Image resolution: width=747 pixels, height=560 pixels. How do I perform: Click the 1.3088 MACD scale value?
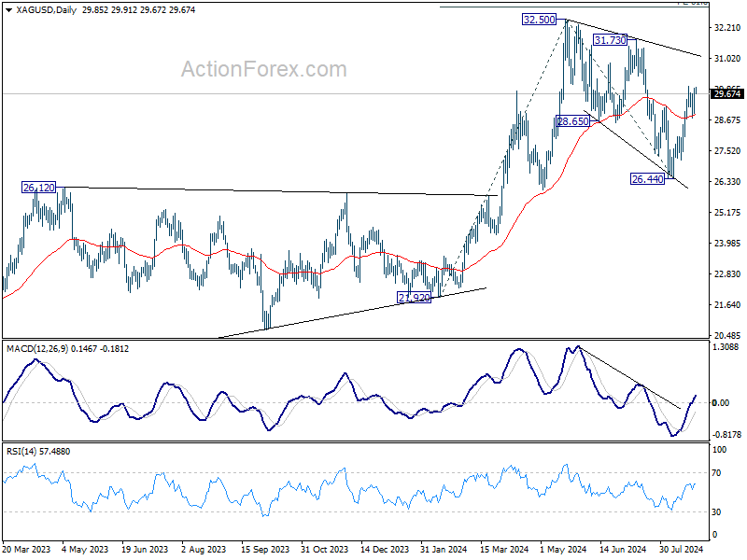pyautogui.click(x=726, y=347)
